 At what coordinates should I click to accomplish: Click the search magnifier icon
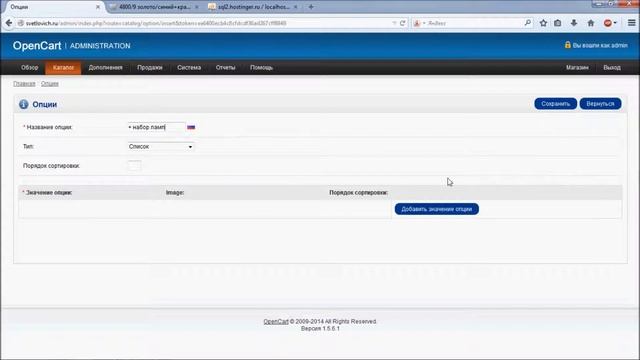[x=528, y=23]
